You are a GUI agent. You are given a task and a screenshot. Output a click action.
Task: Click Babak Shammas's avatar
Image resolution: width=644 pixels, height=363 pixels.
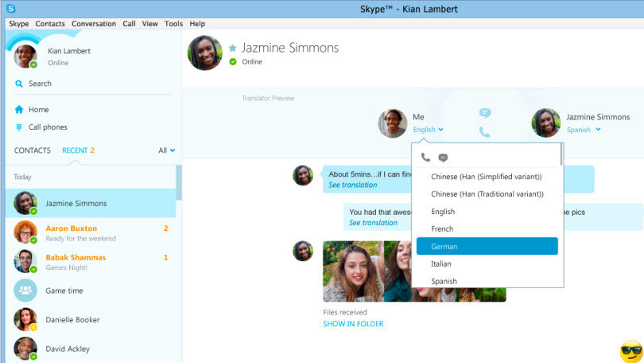[25, 261]
